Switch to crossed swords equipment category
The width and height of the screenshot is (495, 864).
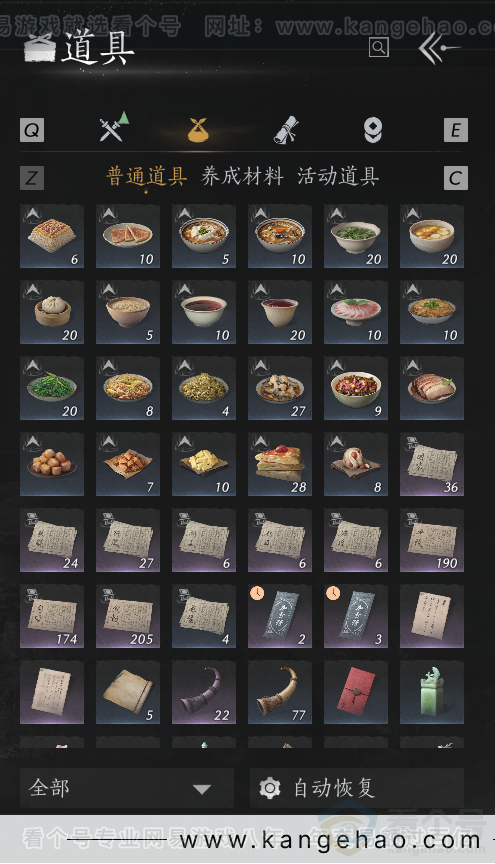coord(114,127)
